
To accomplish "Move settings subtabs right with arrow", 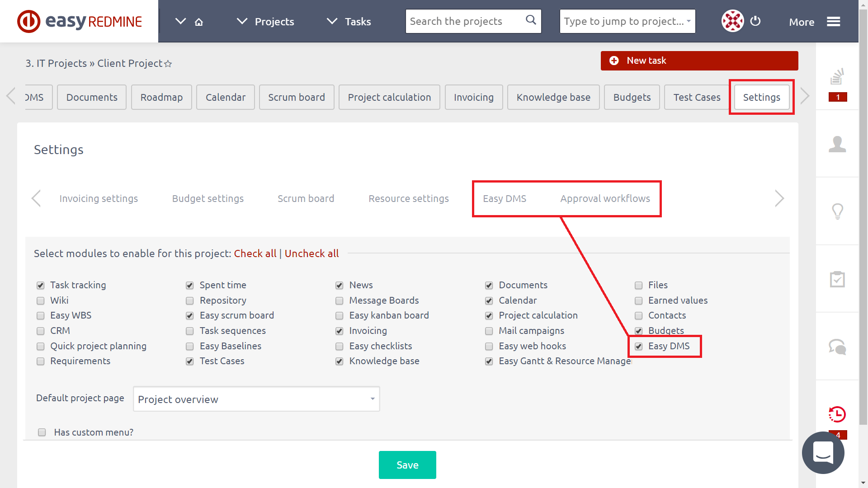I will coord(779,198).
